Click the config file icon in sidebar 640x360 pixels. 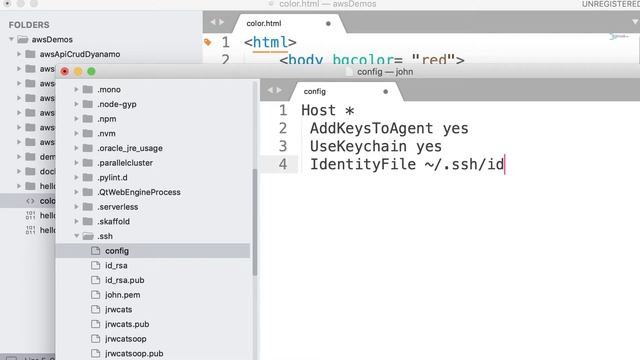[x=96, y=251]
